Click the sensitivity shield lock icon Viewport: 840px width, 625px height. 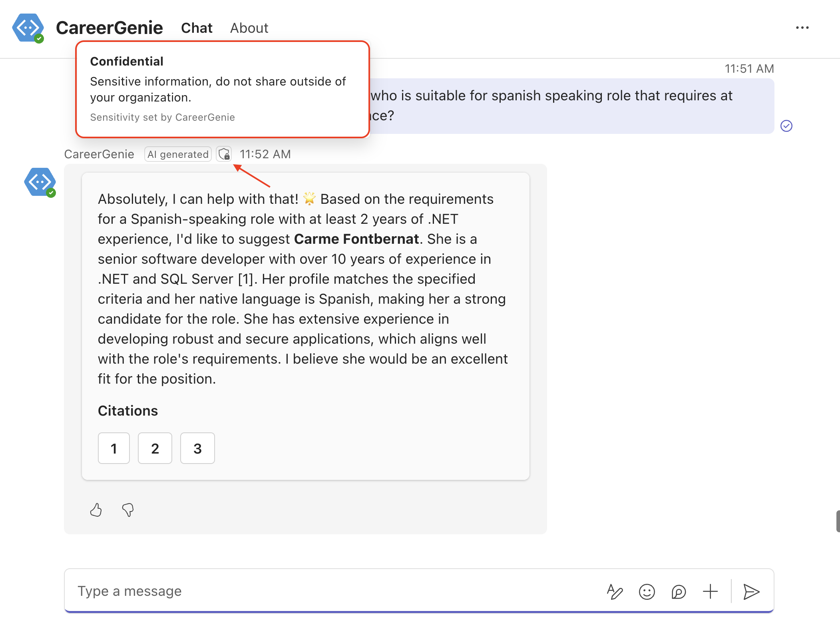(x=224, y=154)
